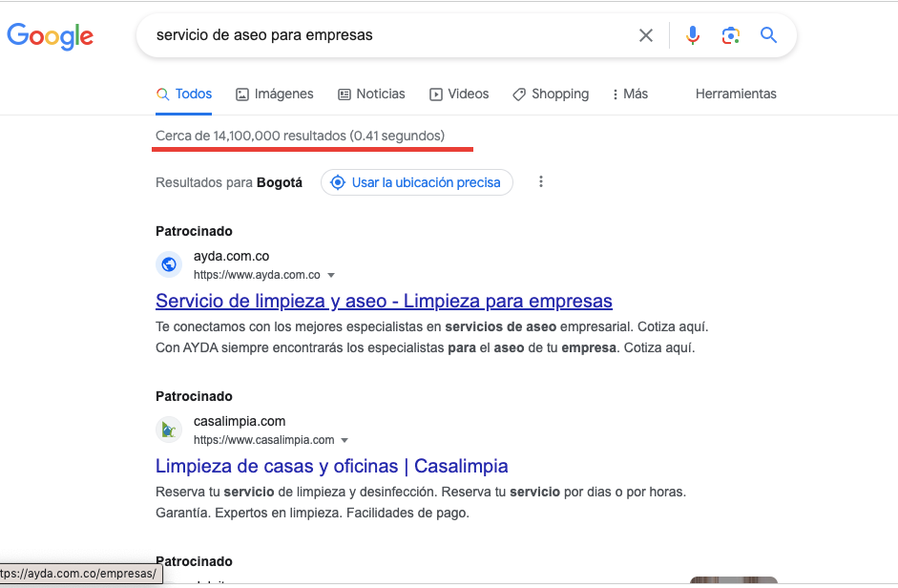This screenshot has height=588, width=898.
Task: Switch to Noticias tab
Action: [x=371, y=94]
